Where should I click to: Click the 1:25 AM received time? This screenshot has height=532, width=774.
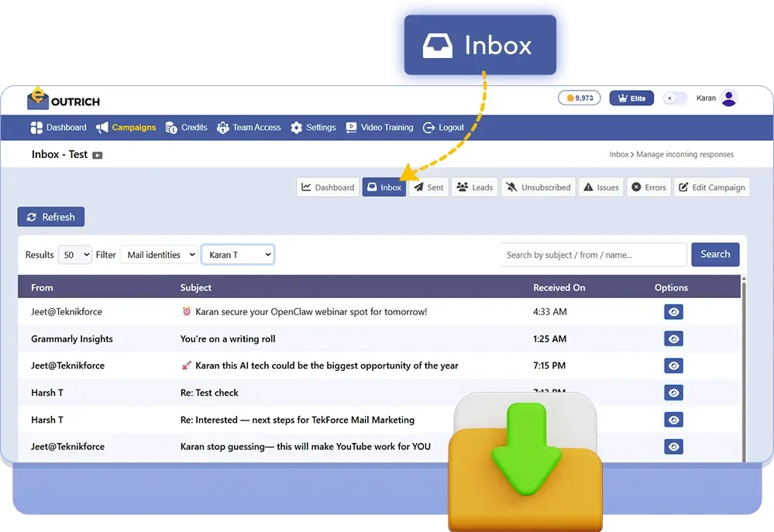[549, 339]
